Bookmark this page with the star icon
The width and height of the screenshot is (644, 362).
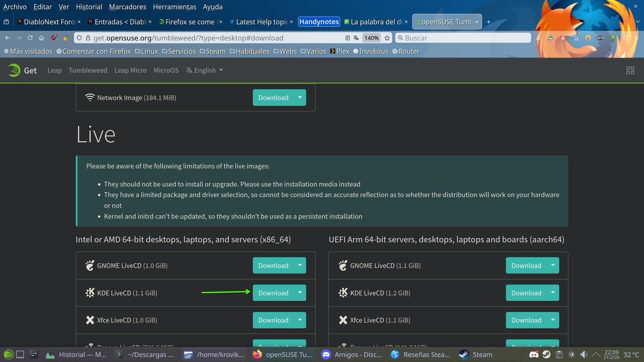pos(387,38)
